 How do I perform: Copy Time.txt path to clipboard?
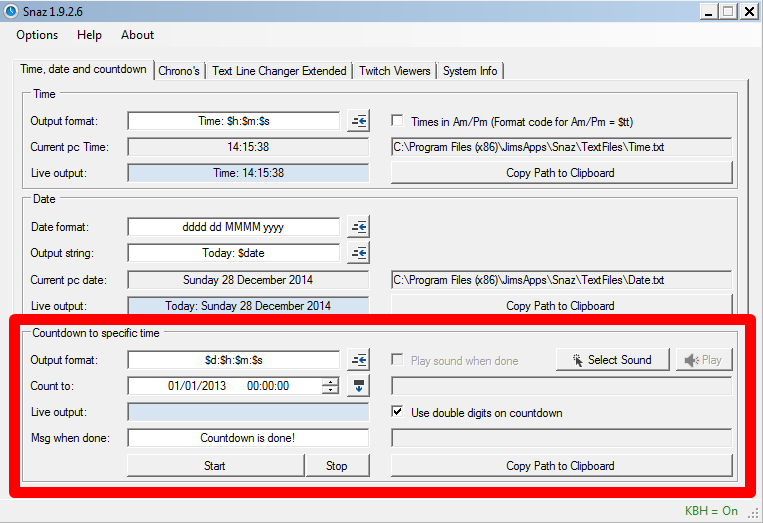coord(561,173)
